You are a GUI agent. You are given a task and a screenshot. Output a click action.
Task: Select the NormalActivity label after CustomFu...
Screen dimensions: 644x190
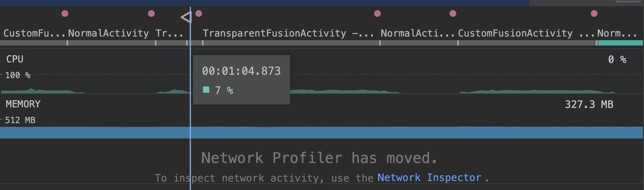[109, 33]
